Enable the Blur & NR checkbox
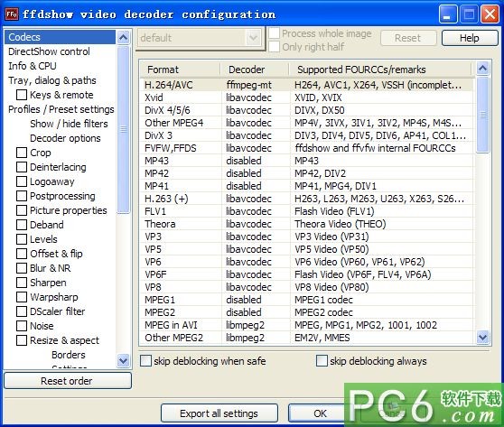This screenshot has height=427, width=504. coord(22,268)
